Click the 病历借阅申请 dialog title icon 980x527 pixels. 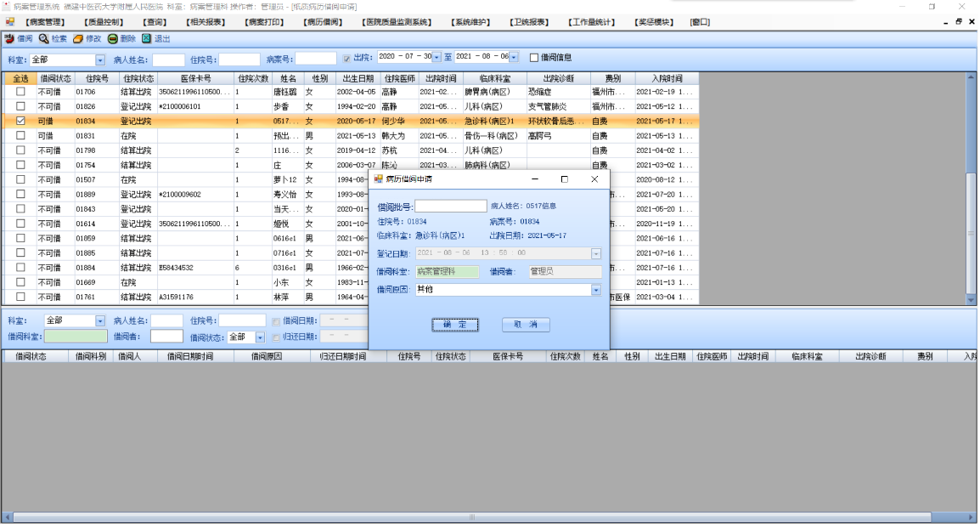(378, 179)
